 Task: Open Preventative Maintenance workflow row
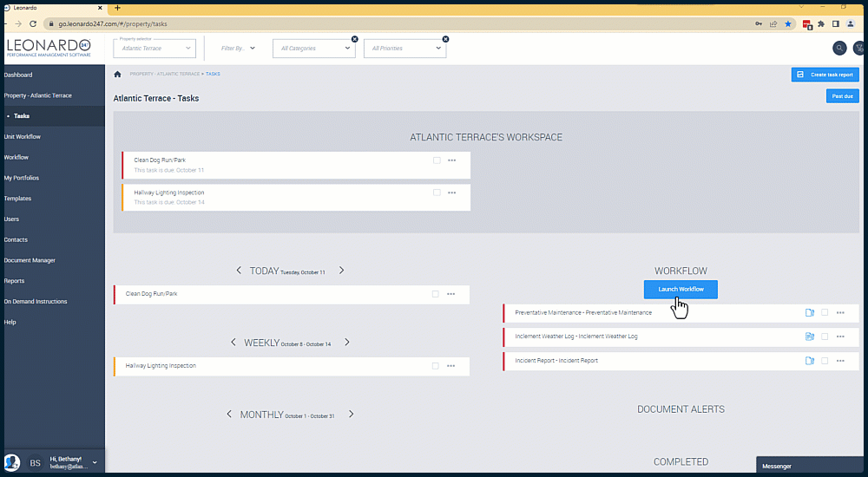click(x=681, y=313)
